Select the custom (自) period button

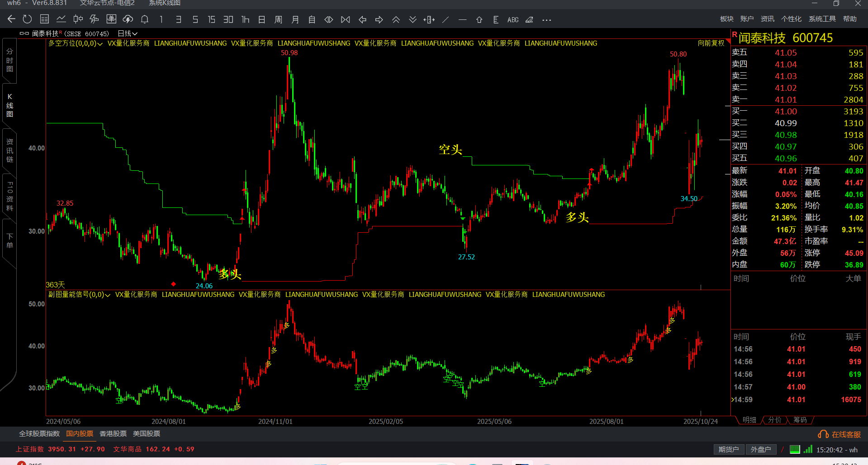(x=312, y=19)
